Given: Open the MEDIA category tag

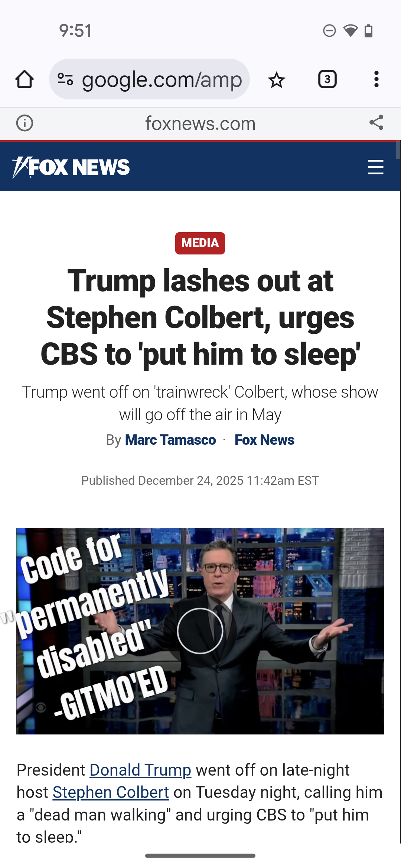Looking at the screenshot, I should 200,243.
